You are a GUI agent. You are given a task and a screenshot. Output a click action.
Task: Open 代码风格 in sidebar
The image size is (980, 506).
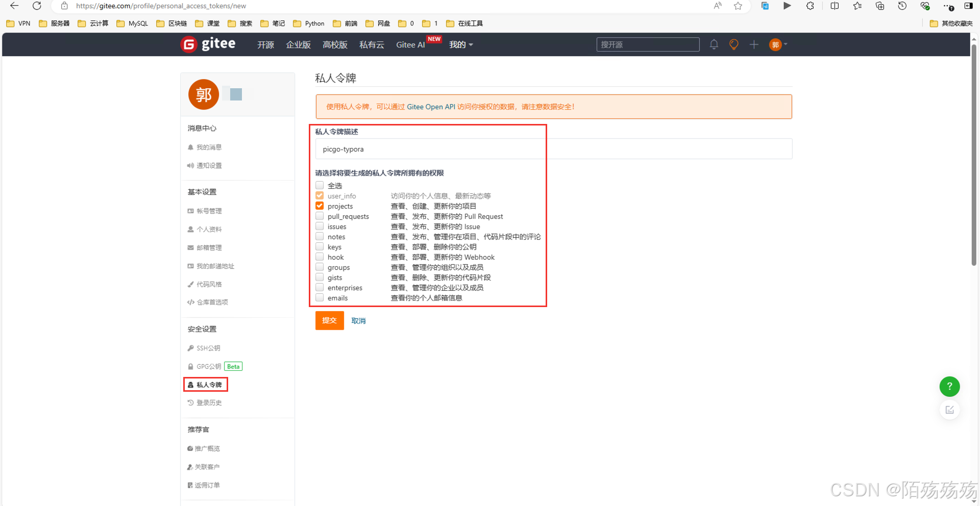point(205,285)
